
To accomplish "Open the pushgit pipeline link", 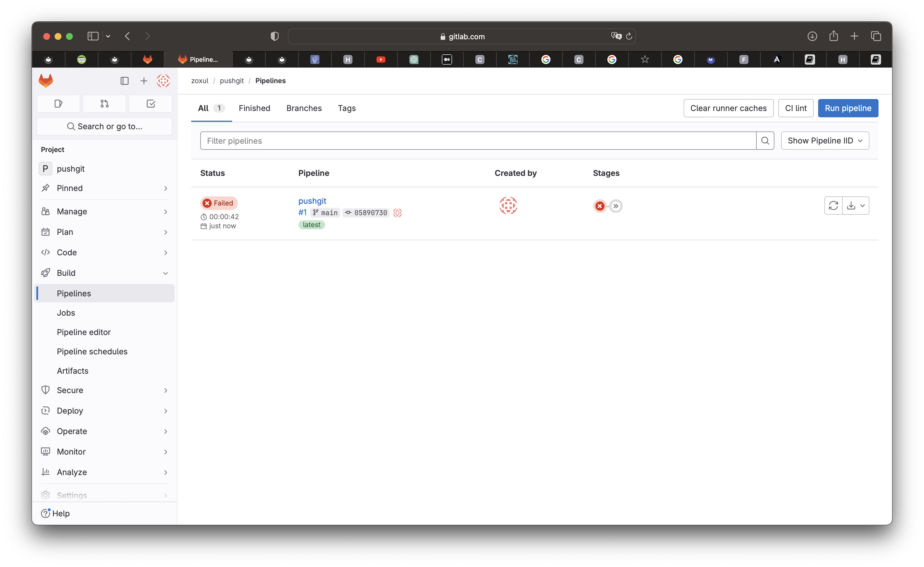I will 312,201.
